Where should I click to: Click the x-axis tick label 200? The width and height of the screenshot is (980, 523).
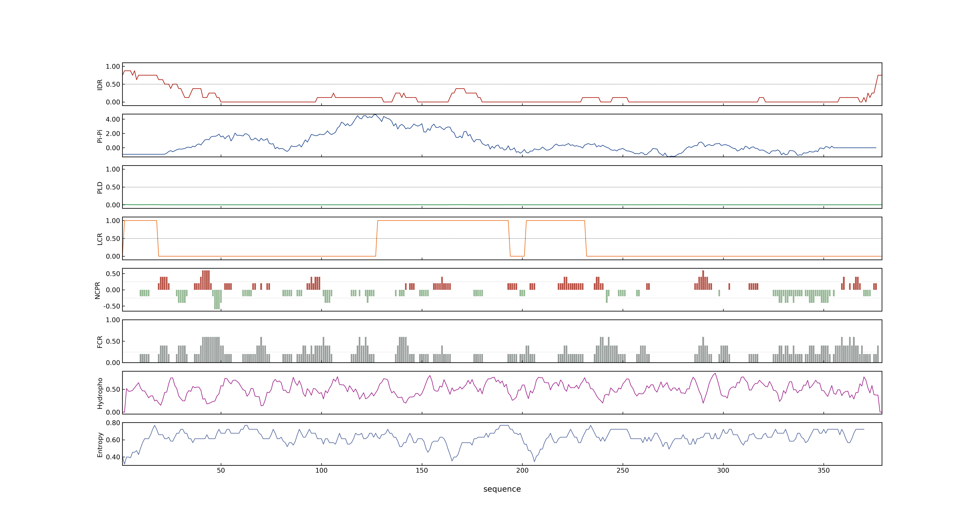point(522,470)
